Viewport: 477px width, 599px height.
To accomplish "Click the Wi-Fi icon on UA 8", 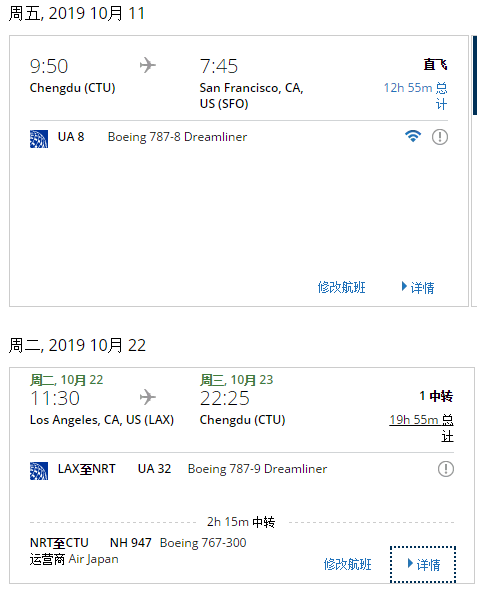I will (x=413, y=136).
